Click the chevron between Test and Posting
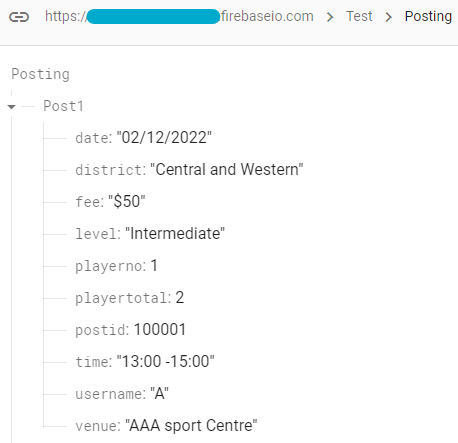The height and width of the screenshot is (443, 458). tap(388, 17)
